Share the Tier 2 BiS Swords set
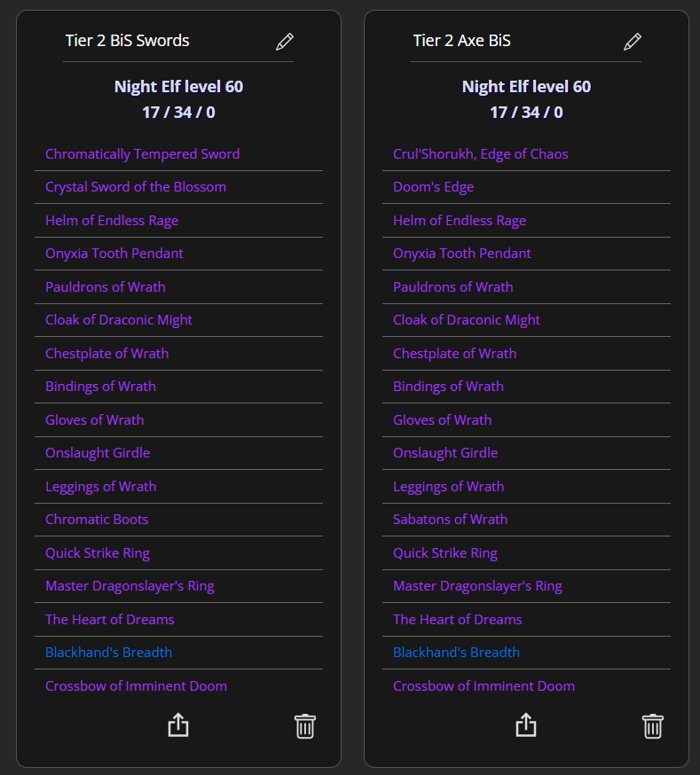 point(178,725)
